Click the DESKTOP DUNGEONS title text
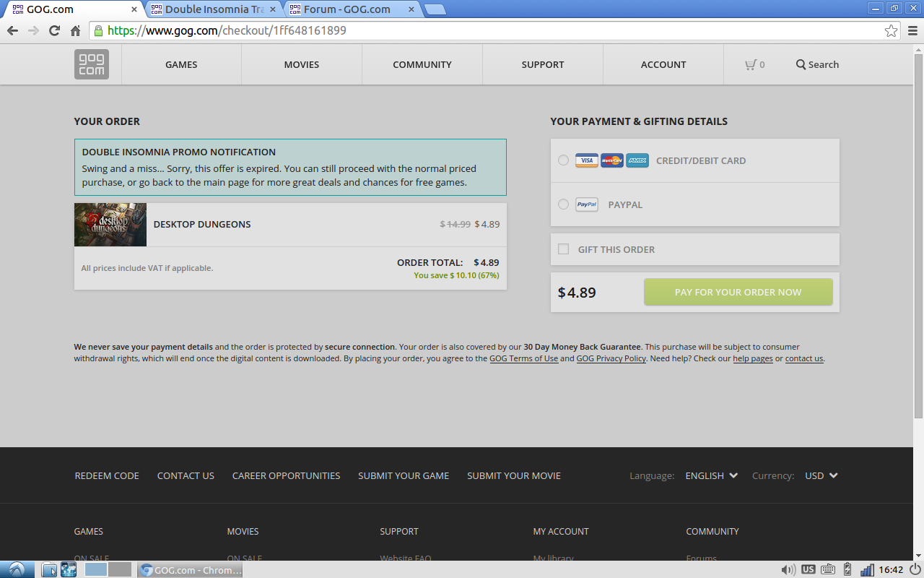Image resolution: width=924 pixels, height=578 pixels. tap(202, 224)
